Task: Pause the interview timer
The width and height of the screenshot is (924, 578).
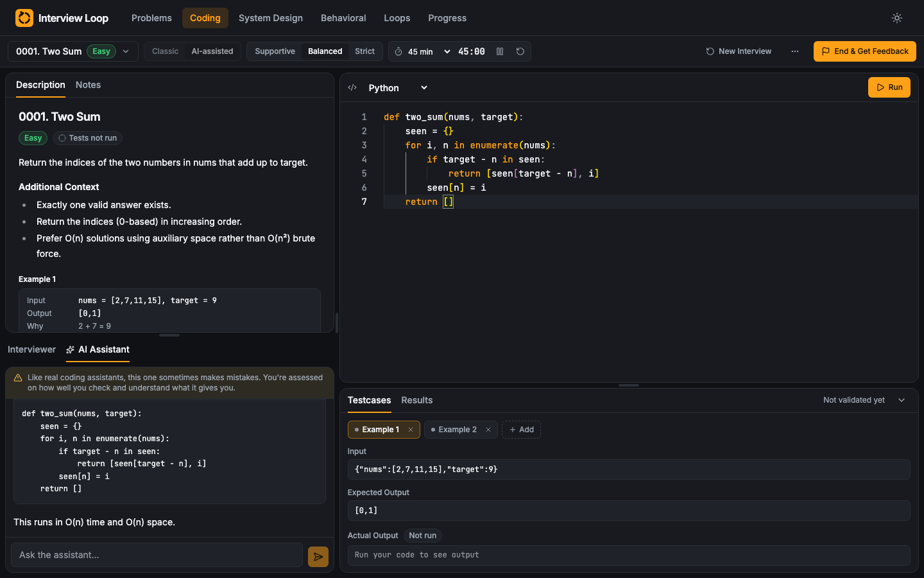Action: click(500, 51)
